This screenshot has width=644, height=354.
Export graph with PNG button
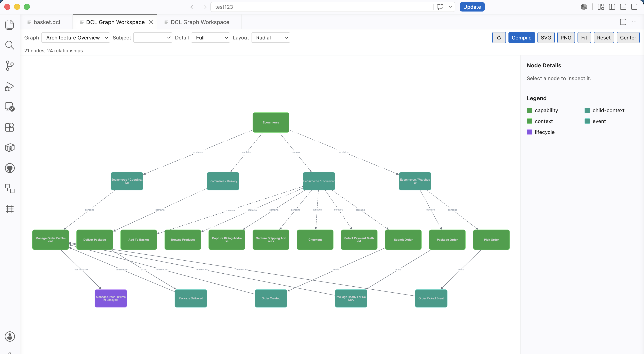pyautogui.click(x=566, y=38)
